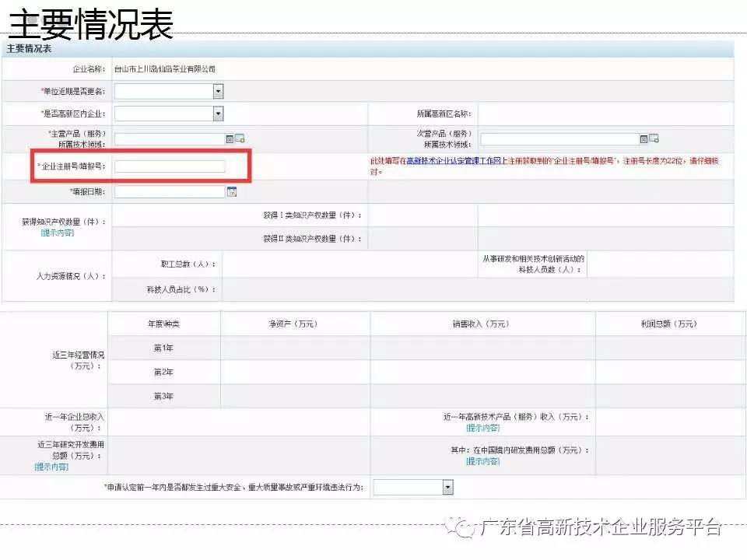747x560 pixels.
Task: Click the calendar icon beside 填报日期
Action: [x=231, y=192]
